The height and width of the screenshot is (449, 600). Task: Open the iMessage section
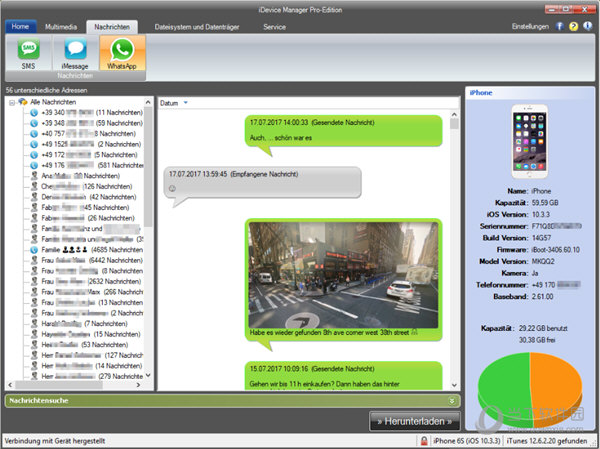[75, 53]
